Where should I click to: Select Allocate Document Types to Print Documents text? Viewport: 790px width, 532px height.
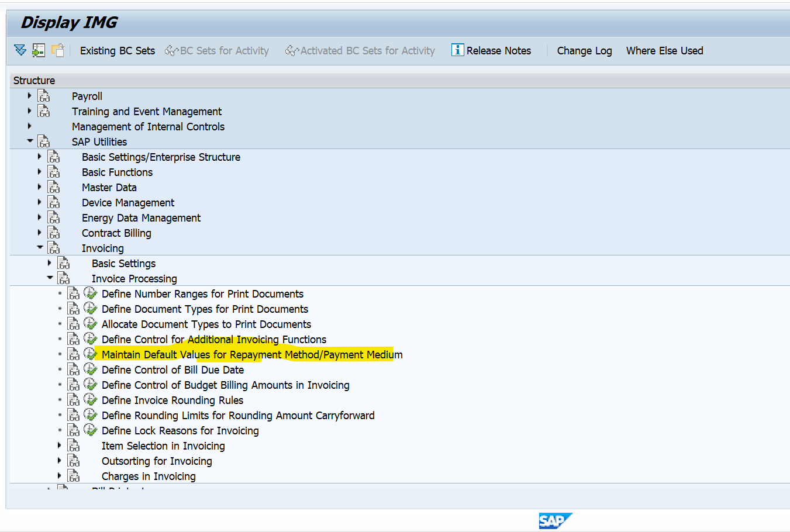click(x=206, y=324)
